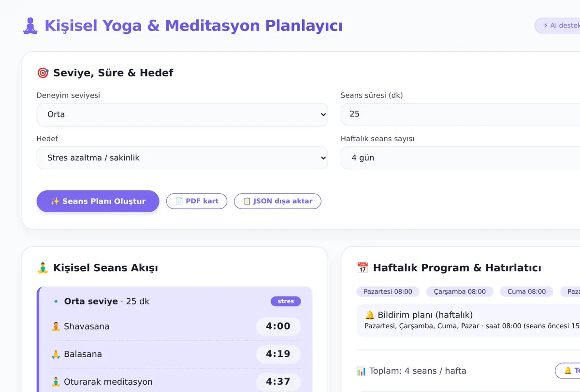
Task: Click the bar chart icon beside Toplam
Action: point(362,371)
